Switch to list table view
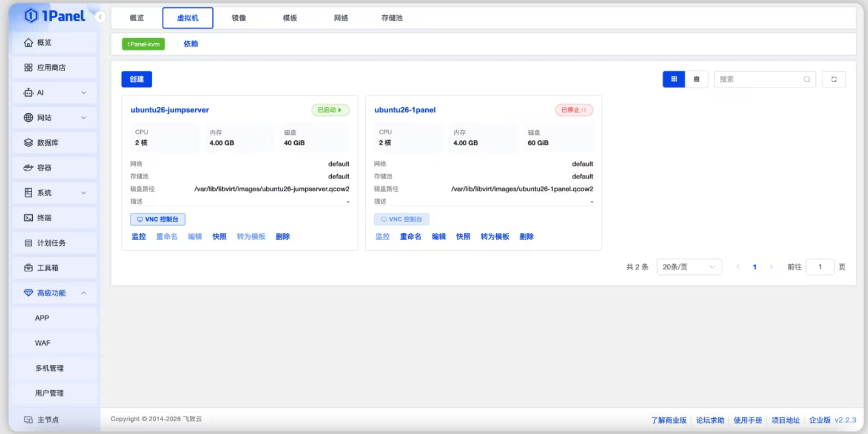868x434 pixels. pyautogui.click(x=696, y=79)
